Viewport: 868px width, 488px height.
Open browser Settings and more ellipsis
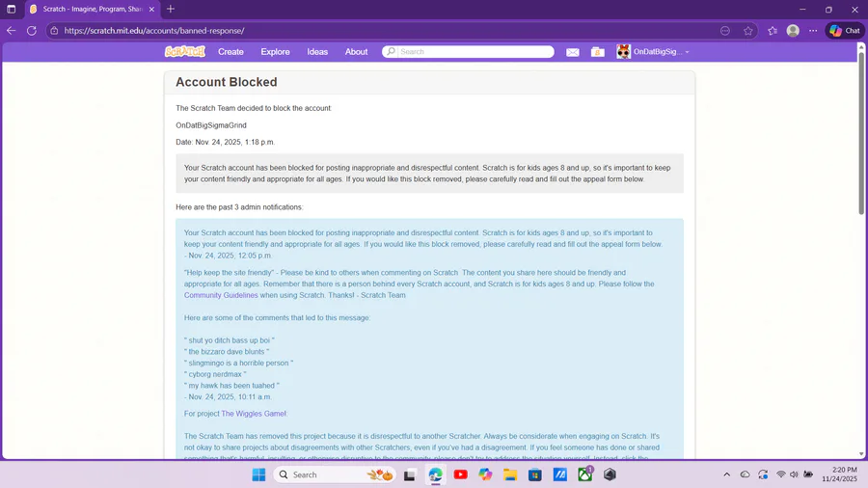(x=813, y=31)
